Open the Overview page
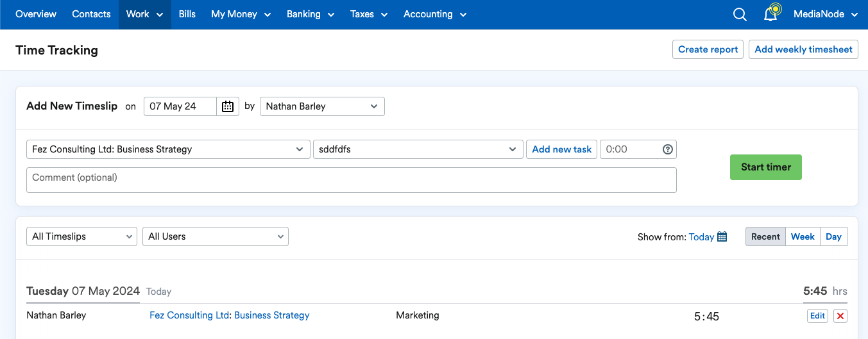The width and height of the screenshot is (868, 339). click(x=36, y=14)
